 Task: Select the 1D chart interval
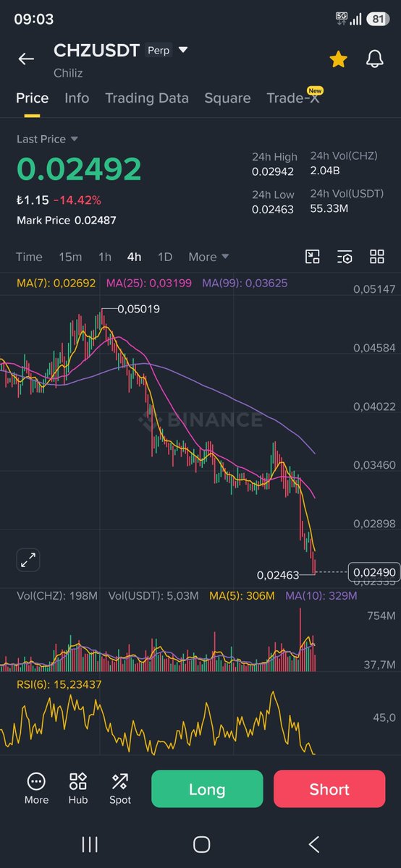pyautogui.click(x=165, y=257)
